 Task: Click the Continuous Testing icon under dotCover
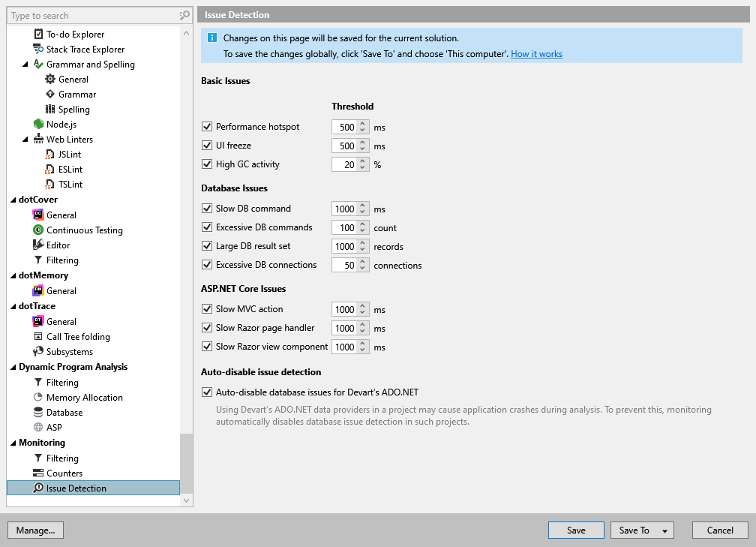click(x=39, y=230)
